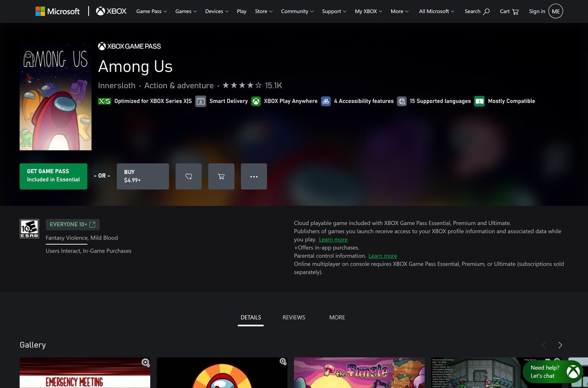Click the Action & adventure genre link
This screenshot has height=388, width=588.
[x=179, y=85]
